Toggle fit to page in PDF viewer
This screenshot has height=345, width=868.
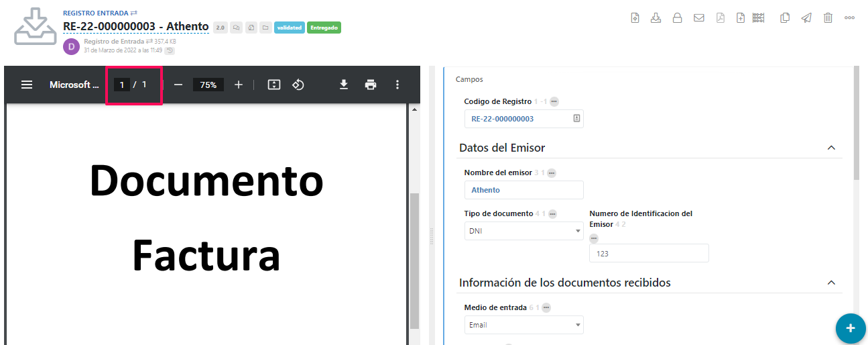[274, 85]
